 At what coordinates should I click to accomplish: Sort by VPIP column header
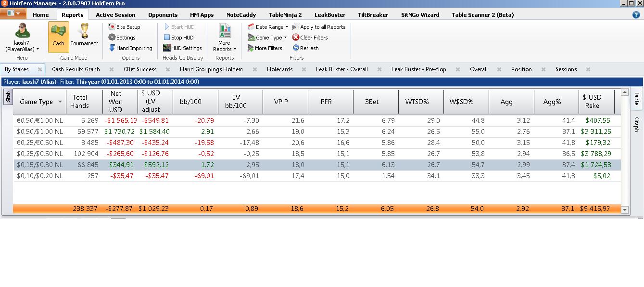(285, 102)
